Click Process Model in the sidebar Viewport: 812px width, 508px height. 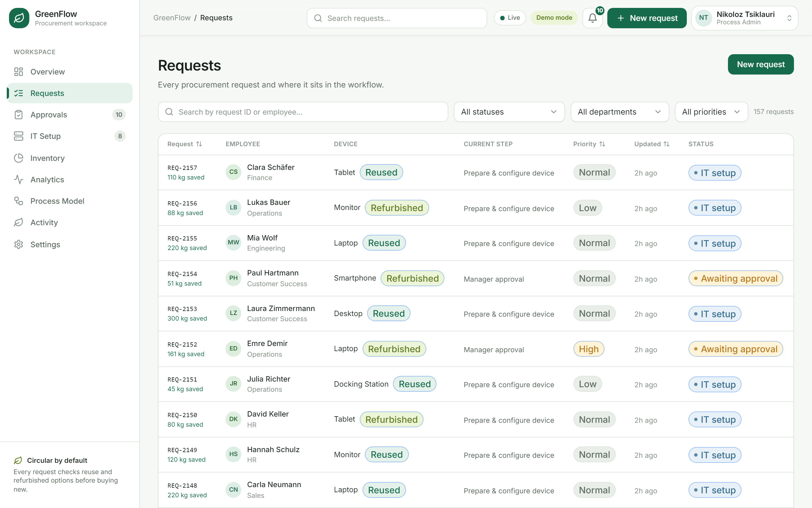[x=69, y=201]
